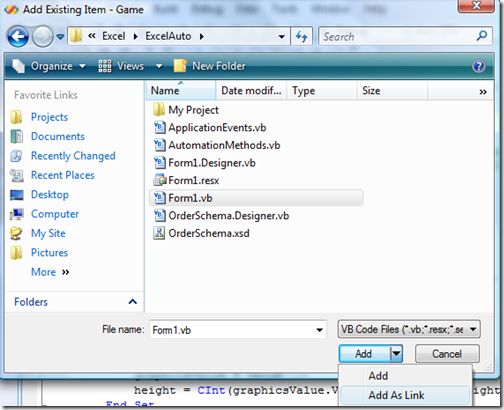Open the Documents favorite link
This screenshot has width=504, height=410.
tap(58, 136)
